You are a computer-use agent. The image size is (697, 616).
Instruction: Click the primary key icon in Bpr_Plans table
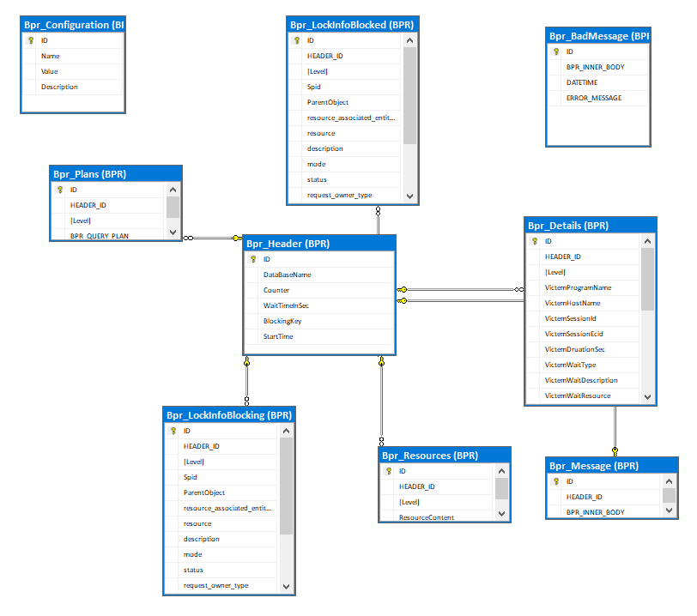point(60,190)
